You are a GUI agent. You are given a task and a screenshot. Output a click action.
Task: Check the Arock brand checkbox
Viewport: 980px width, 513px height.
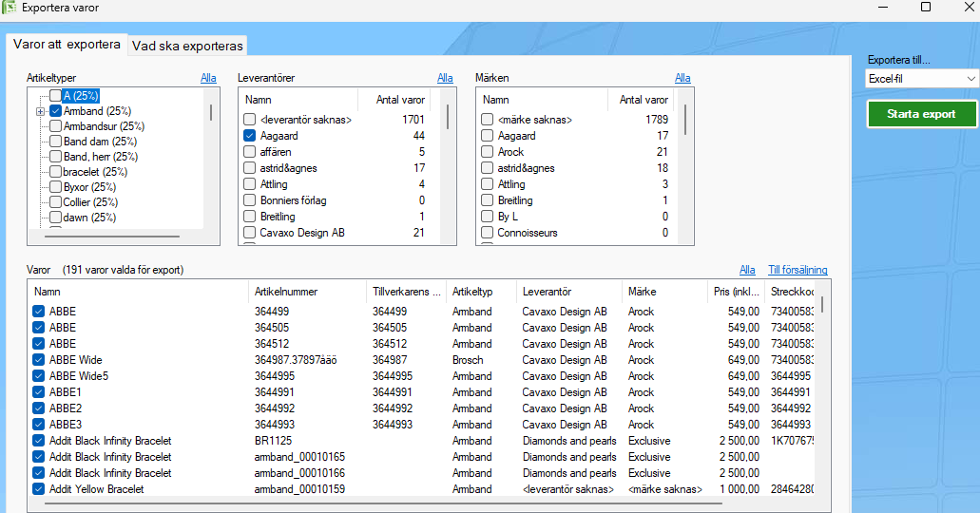(x=488, y=152)
